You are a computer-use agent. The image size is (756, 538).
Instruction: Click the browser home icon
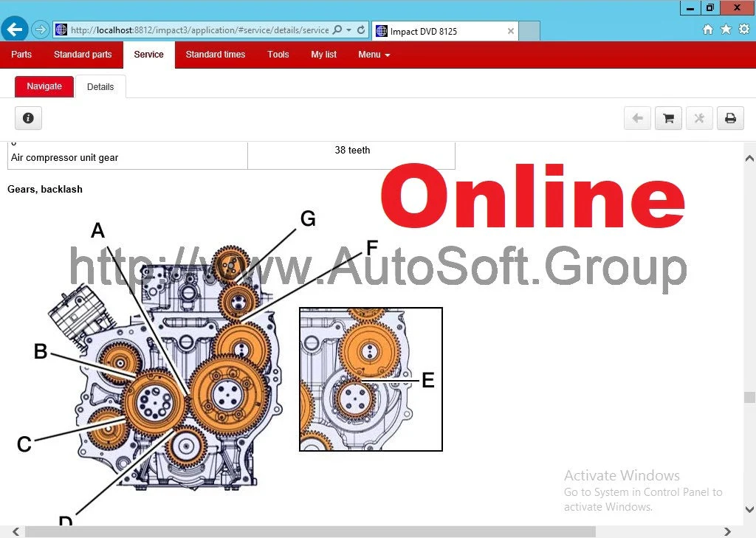[x=707, y=30]
